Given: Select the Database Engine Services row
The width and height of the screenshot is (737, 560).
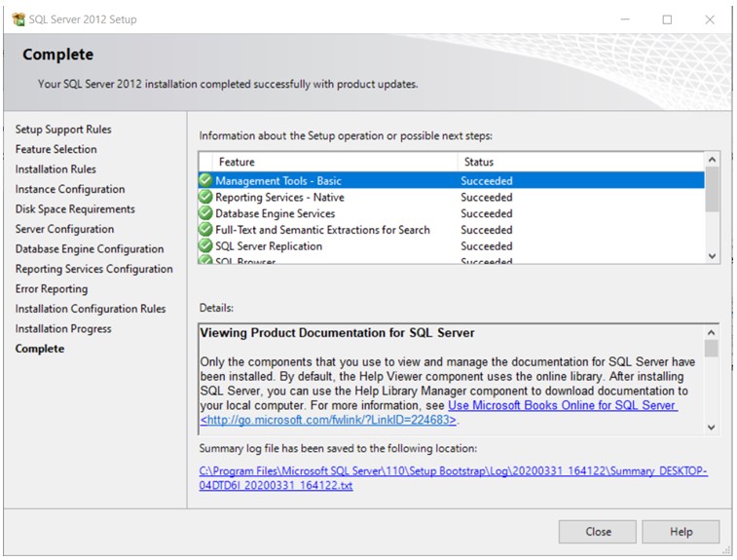Looking at the screenshot, I should (x=451, y=213).
